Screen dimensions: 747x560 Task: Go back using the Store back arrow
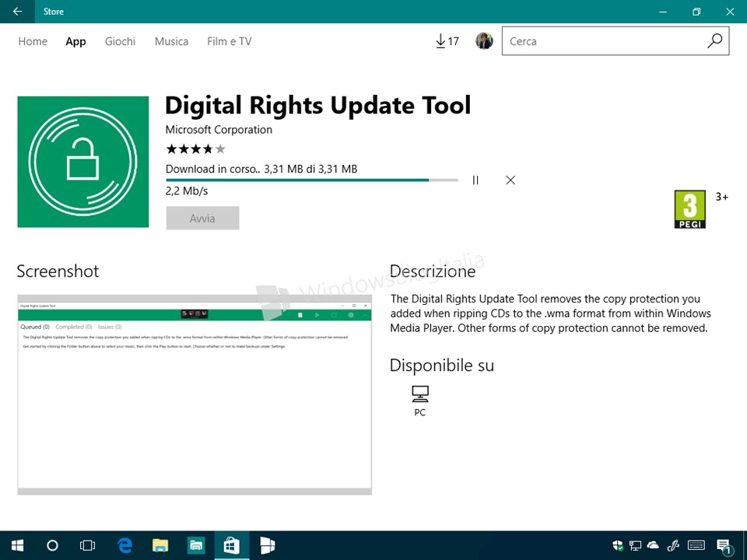(17, 12)
